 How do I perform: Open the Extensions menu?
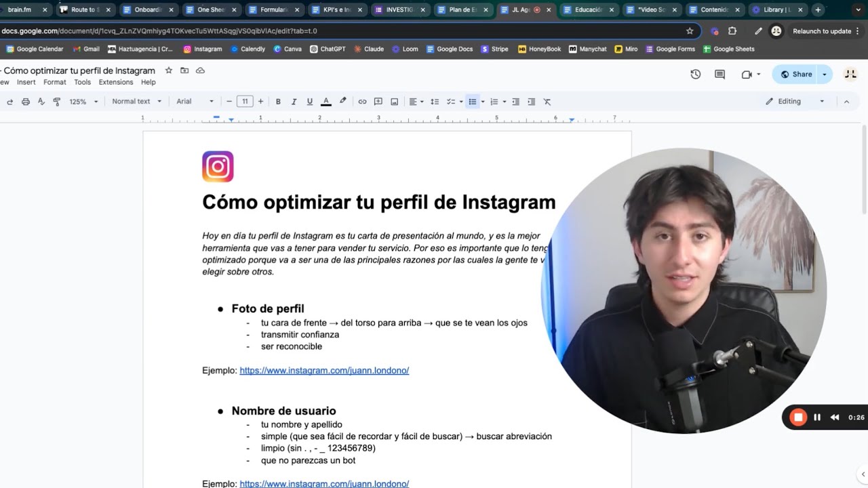116,82
